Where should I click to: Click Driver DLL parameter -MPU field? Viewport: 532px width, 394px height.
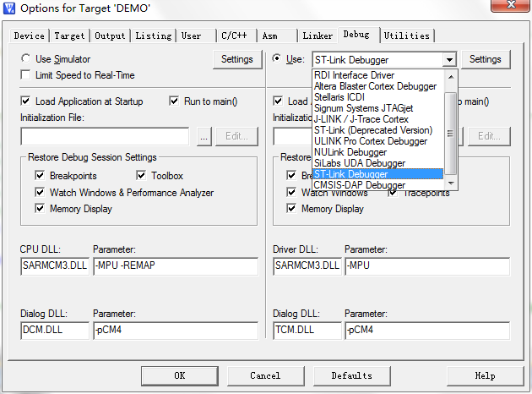tap(427, 266)
